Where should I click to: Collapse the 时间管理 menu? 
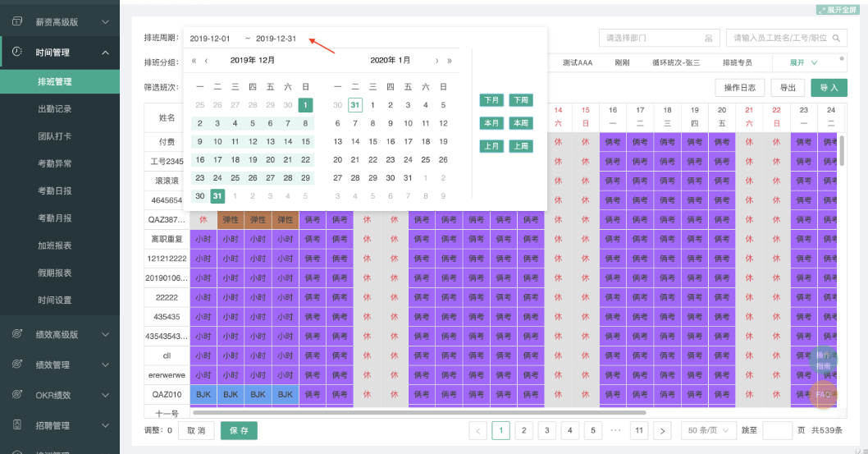(105, 53)
